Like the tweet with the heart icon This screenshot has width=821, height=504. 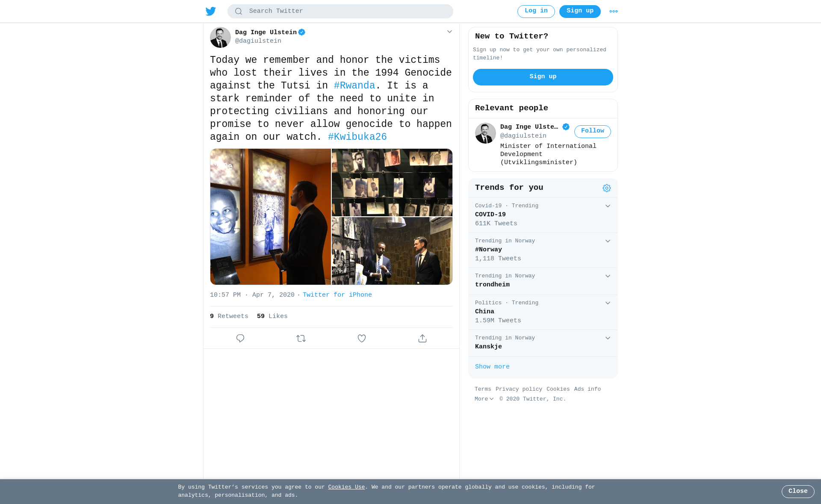point(362,338)
